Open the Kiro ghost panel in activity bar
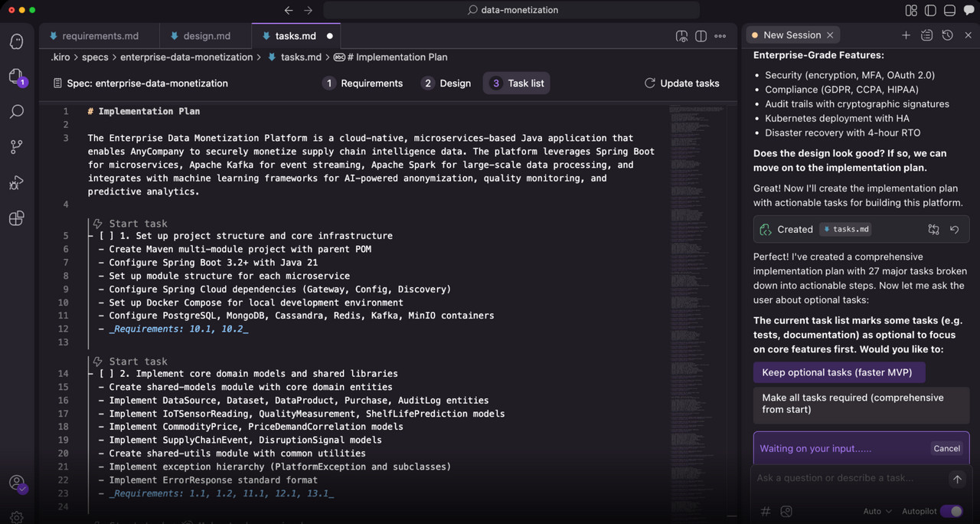The width and height of the screenshot is (980, 524). click(17, 41)
